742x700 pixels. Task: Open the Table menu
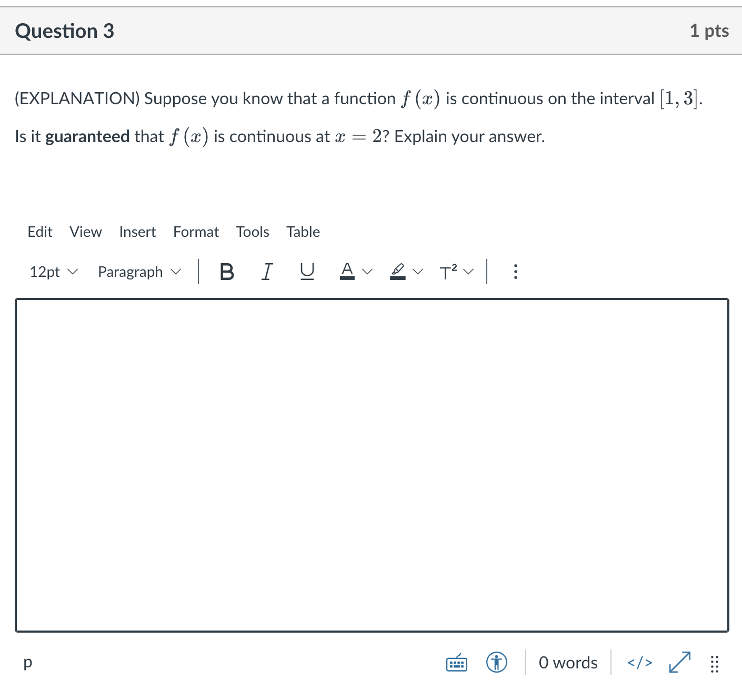[303, 232]
